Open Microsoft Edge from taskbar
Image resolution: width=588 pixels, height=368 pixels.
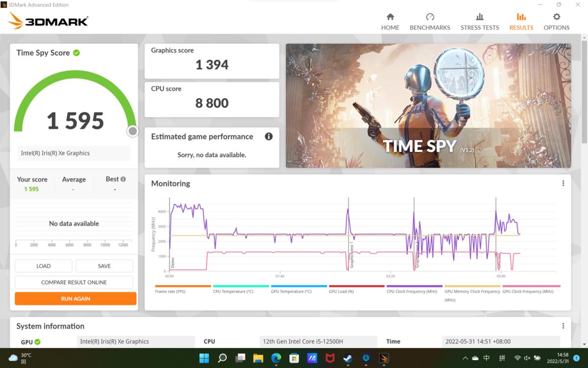(x=276, y=358)
